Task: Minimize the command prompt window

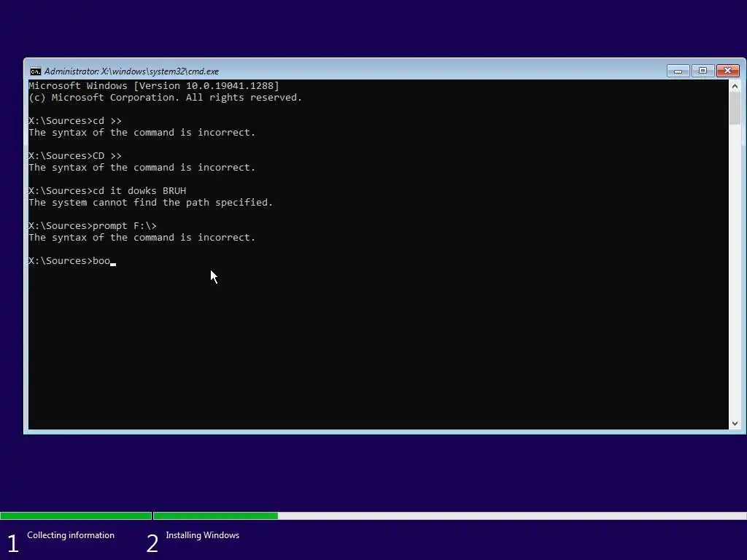Action: [x=678, y=71]
